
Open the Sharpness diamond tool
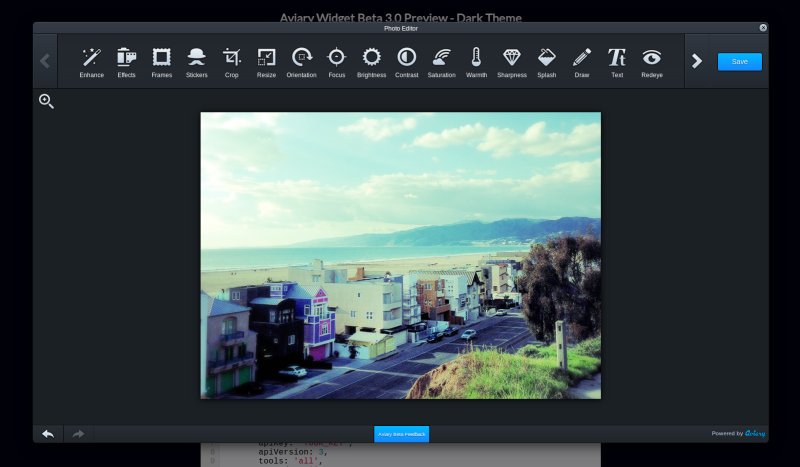click(512, 62)
